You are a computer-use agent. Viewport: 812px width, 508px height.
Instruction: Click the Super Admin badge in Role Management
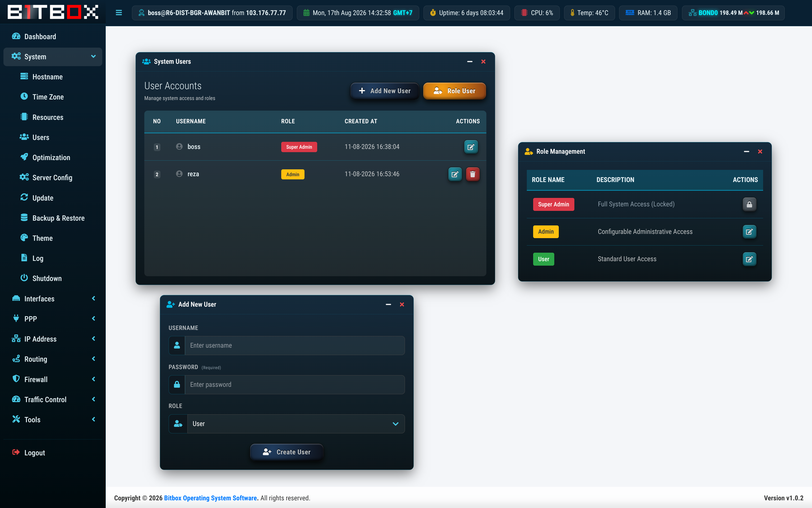click(553, 204)
